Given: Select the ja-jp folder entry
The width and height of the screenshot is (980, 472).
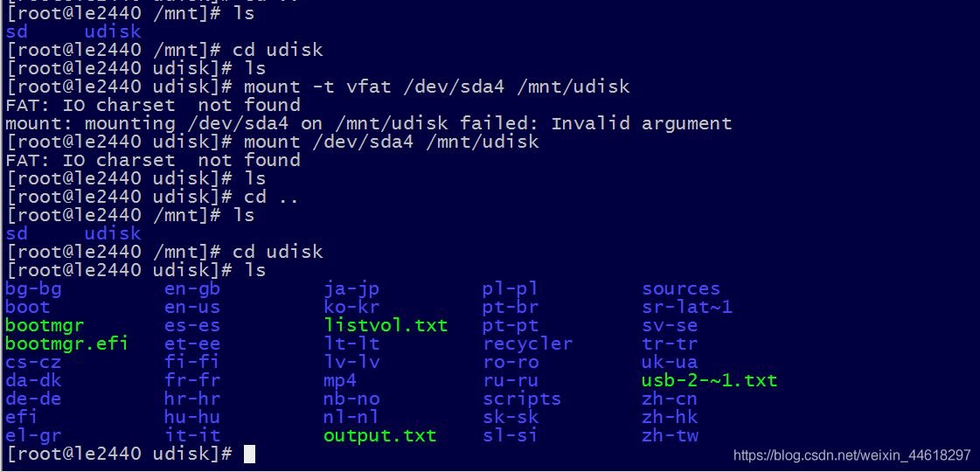Looking at the screenshot, I should 351,288.
